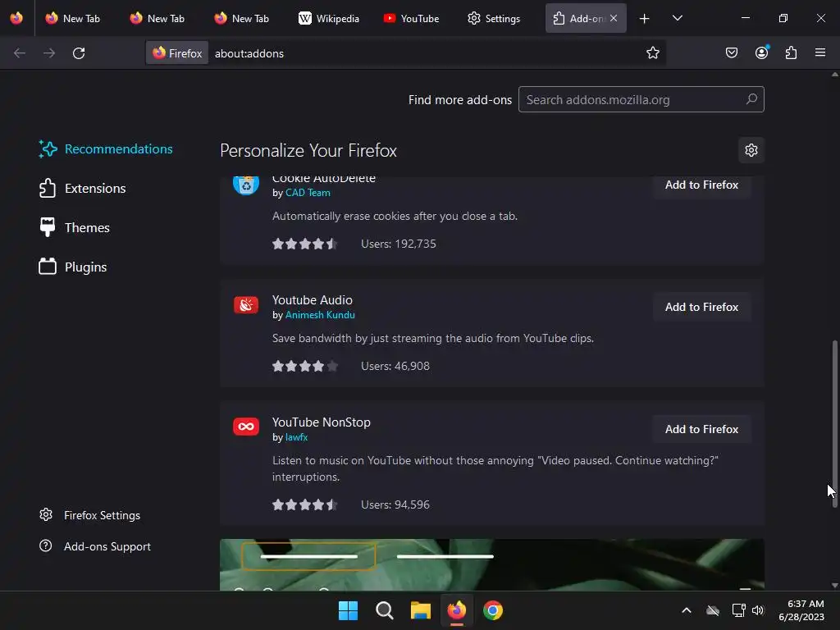Screen dimensions: 840x630
Task: Open a new tab with plus icon
Action: pos(645,19)
